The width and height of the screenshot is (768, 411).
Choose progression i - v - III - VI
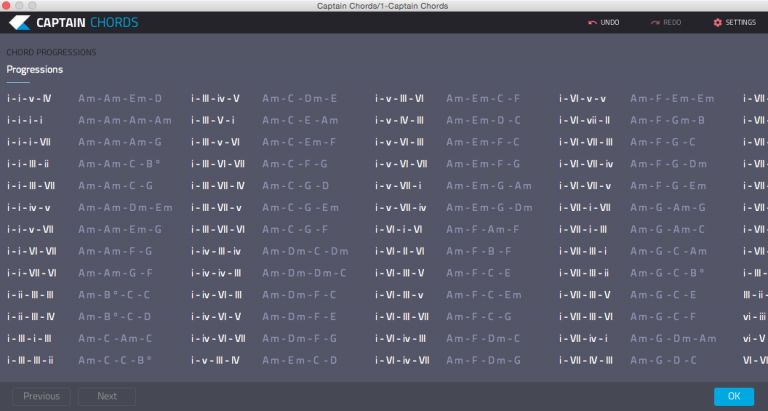coord(400,98)
